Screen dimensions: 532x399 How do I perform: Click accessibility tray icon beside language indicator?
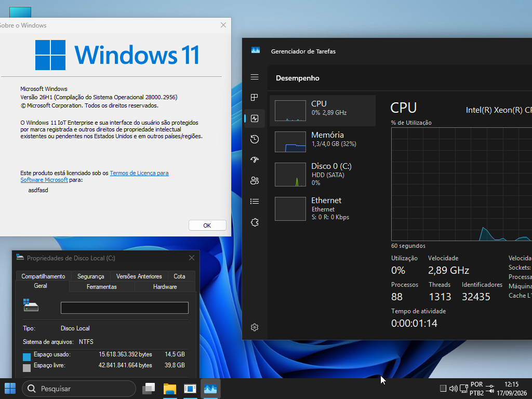pyautogui.click(x=489, y=389)
